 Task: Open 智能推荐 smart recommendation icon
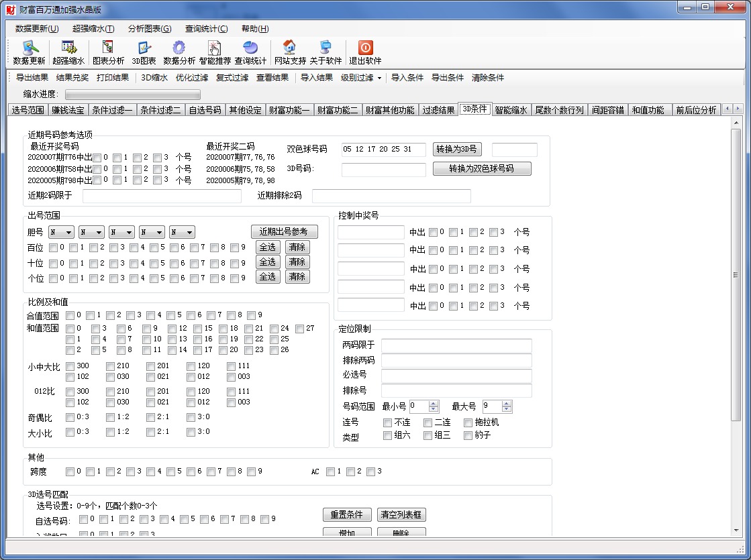[x=215, y=48]
